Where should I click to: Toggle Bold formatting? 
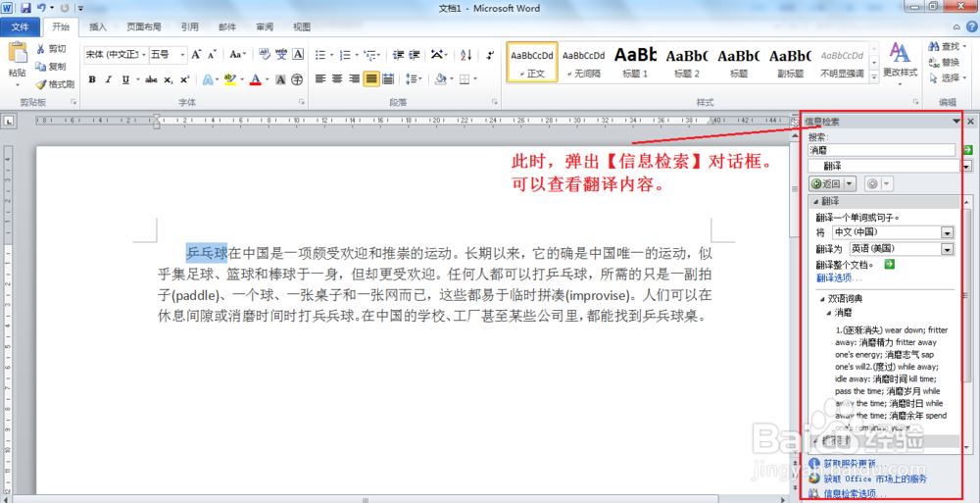tap(92, 79)
